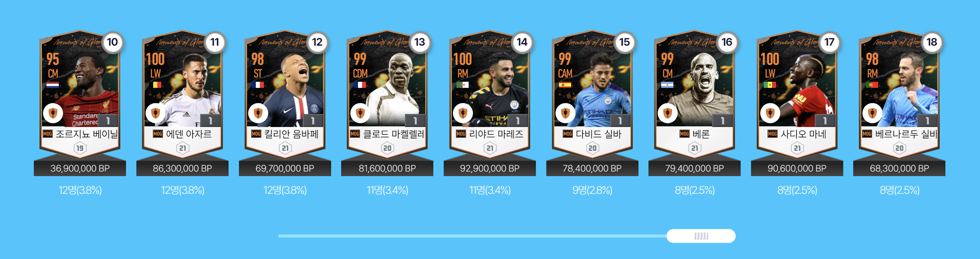Click the 92,900,000 BP price label
The image size is (980, 259).
tap(490, 168)
